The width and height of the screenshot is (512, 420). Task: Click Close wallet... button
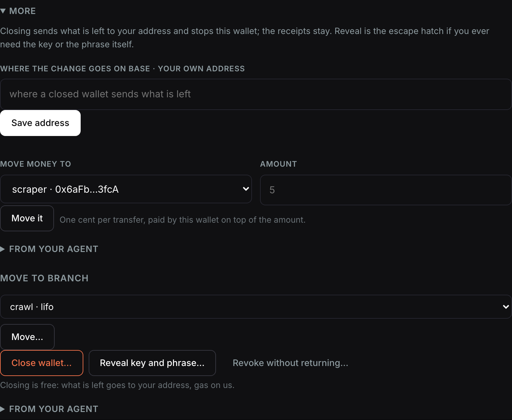[42, 363]
